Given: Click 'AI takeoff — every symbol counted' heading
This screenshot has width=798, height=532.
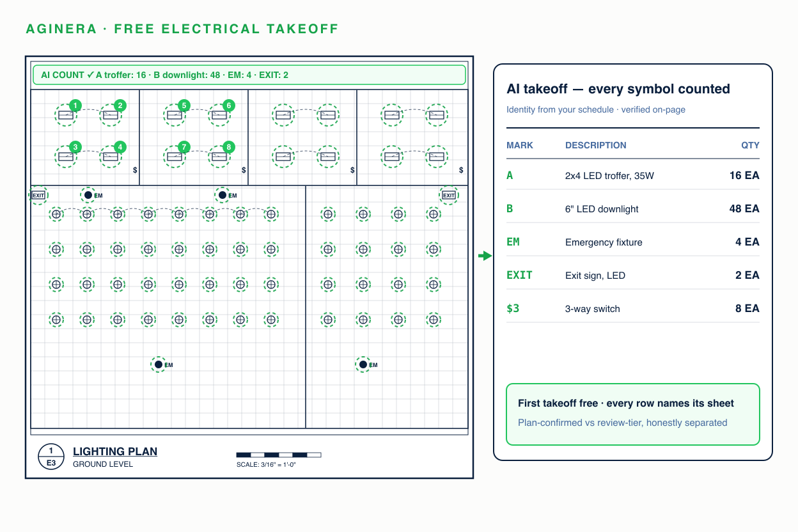Looking at the screenshot, I should [x=618, y=89].
